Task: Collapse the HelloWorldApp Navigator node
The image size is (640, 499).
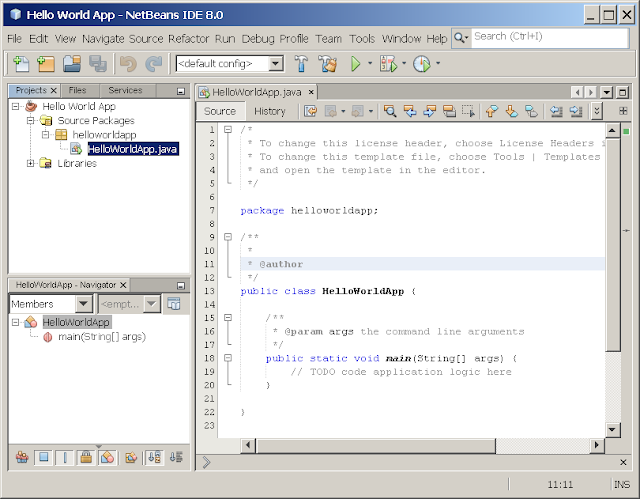Action: [x=15, y=322]
